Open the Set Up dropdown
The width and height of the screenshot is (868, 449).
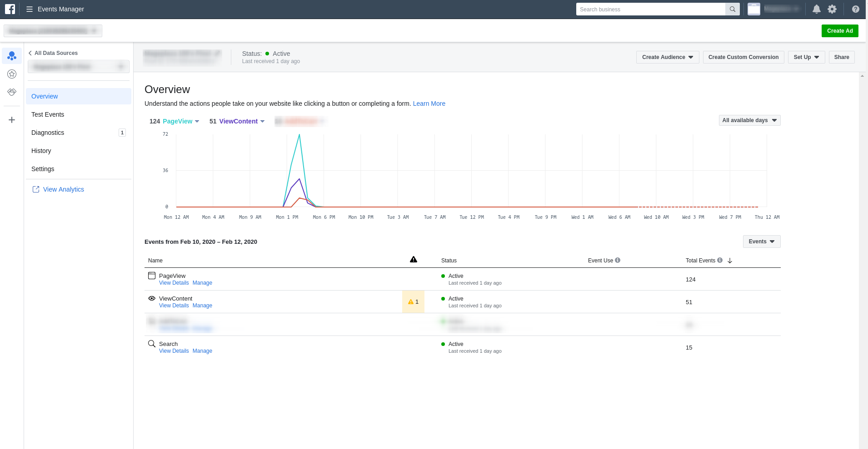pos(806,57)
